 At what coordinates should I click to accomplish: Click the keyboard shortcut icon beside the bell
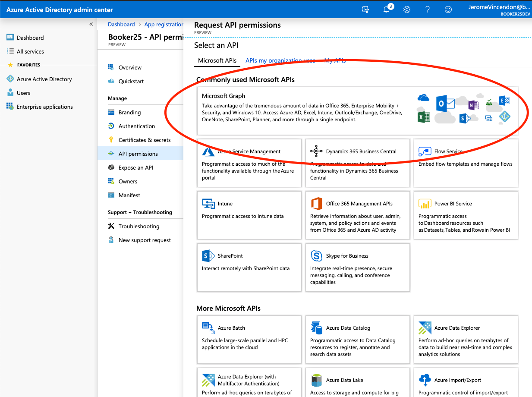pyautogui.click(x=365, y=9)
